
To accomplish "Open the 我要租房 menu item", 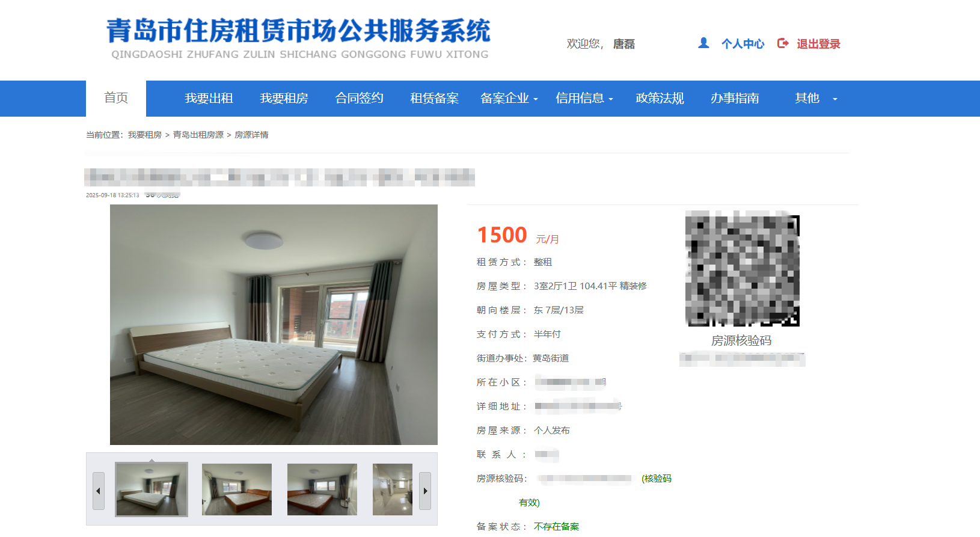I will [x=284, y=98].
